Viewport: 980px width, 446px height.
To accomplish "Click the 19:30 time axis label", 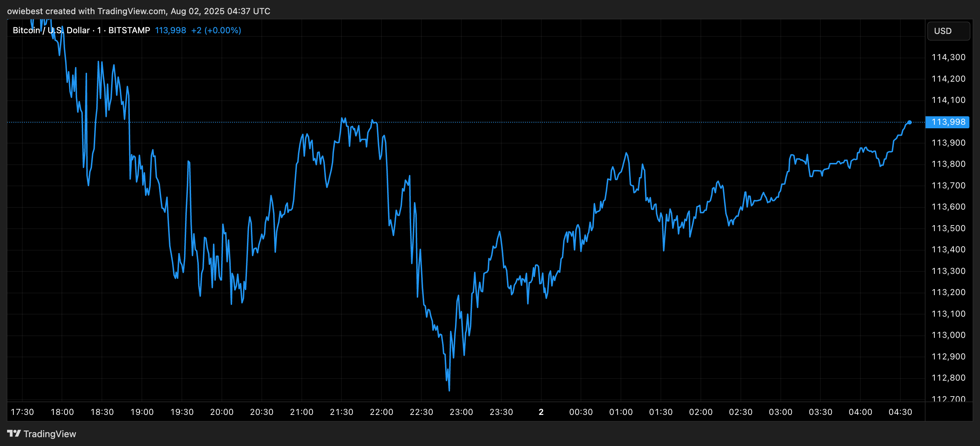I will 182,412.
